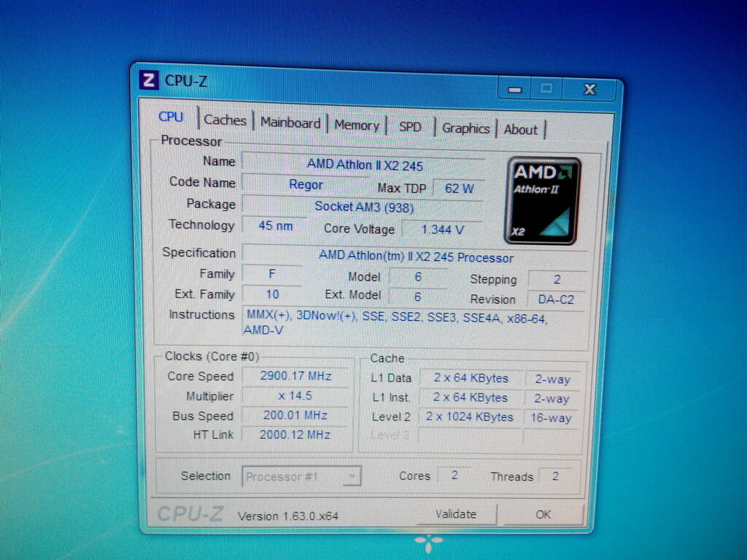Open the Mainboard tab
This screenshot has width=747, height=560.
click(x=290, y=122)
